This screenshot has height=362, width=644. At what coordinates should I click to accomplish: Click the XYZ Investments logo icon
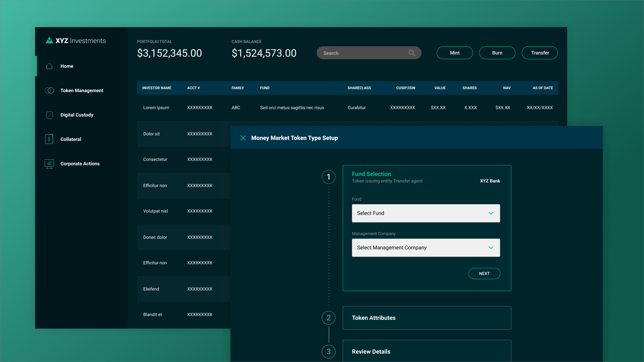click(49, 40)
